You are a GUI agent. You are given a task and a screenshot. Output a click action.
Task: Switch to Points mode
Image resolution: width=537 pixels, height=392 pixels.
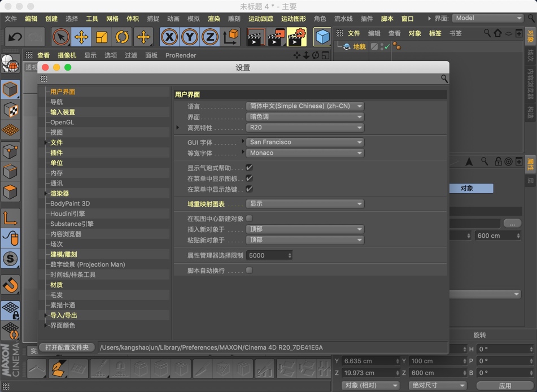(x=10, y=151)
